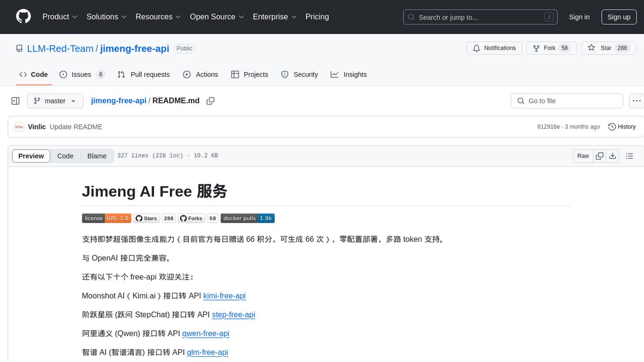
Task: Open the Vinlic author profile link
Action: 37,127
